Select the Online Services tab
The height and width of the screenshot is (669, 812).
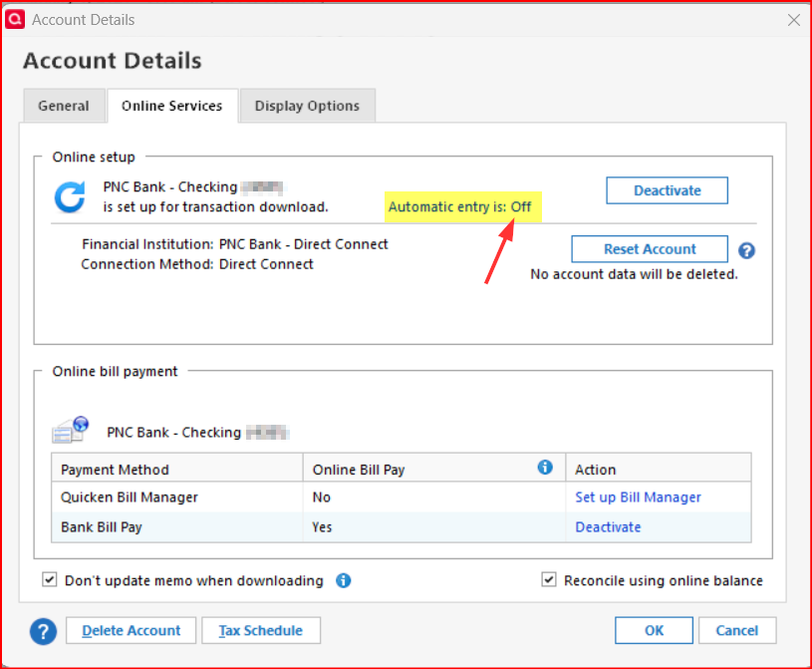(x=172, y=106)
